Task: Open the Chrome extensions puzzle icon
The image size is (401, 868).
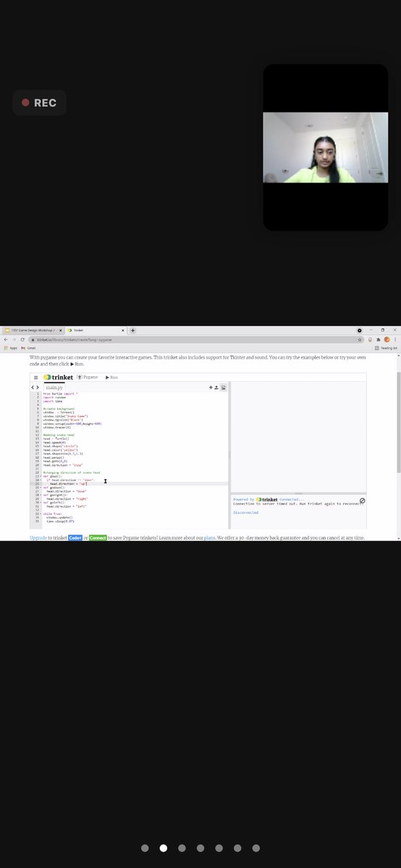Action: [378, 339]
